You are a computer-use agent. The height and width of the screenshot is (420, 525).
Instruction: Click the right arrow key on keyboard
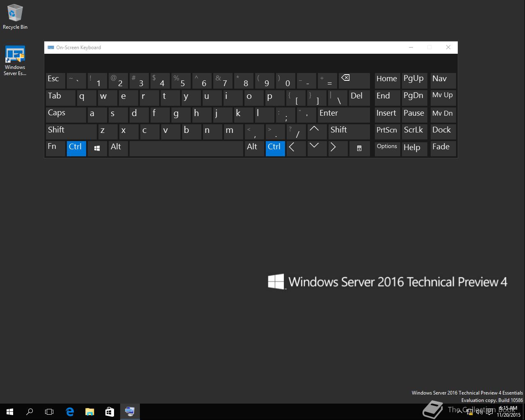point(338,148)
